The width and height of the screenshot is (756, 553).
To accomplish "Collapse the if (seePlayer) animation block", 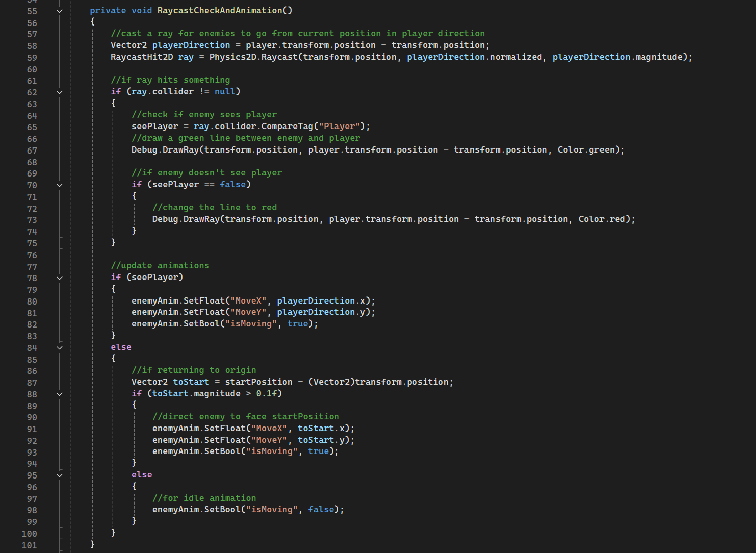I will pyautogui.click(x=60, y=278).
